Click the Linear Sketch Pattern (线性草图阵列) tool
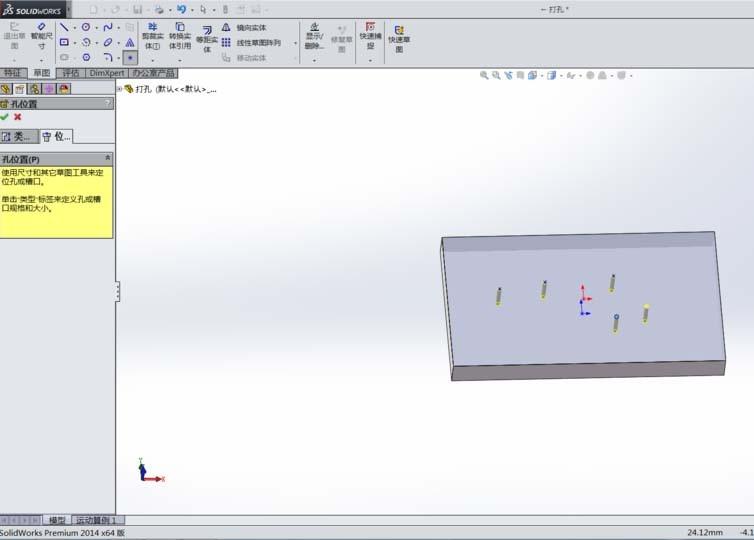Image resolution: width=754 pixels, height=540 pixels. coord(251,43)
